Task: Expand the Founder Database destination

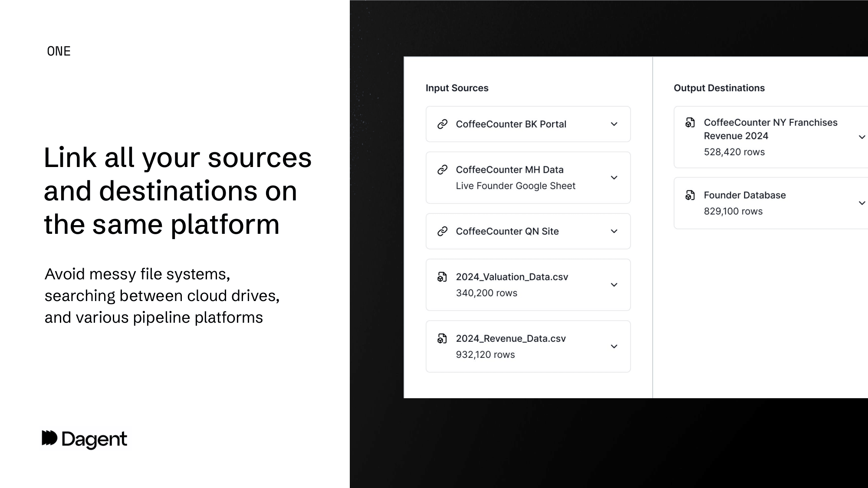Action: 861,202
